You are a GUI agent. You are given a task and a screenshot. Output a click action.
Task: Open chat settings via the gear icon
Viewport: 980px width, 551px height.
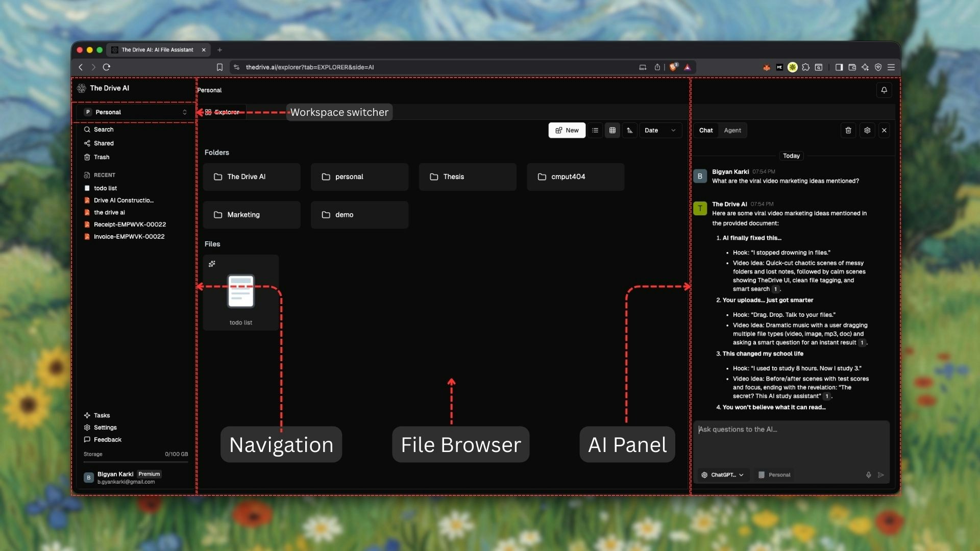click(x=867, y=130)
